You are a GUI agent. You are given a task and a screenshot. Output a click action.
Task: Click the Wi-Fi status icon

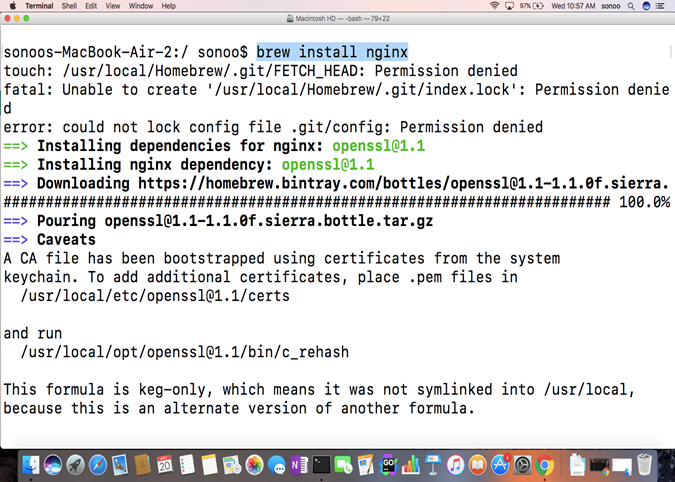tap(494, 6)
